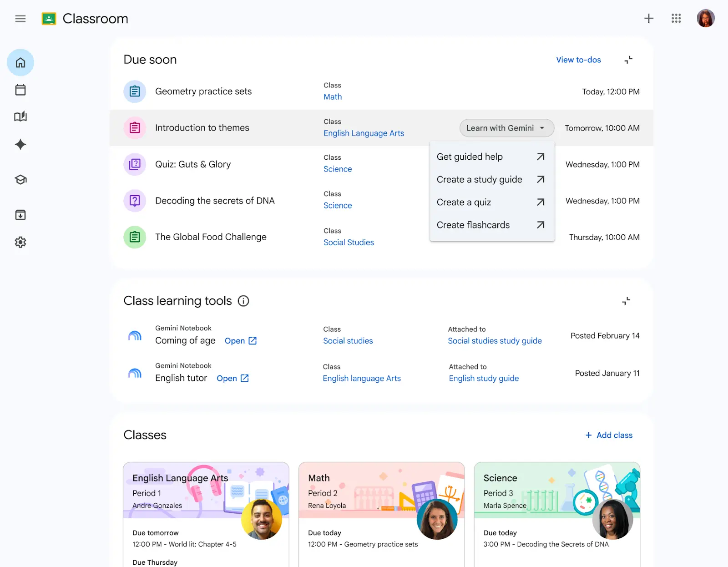Open the Coming of age notebook link
The width and height of the screenshot is (728, 567).
click(241, 341)
